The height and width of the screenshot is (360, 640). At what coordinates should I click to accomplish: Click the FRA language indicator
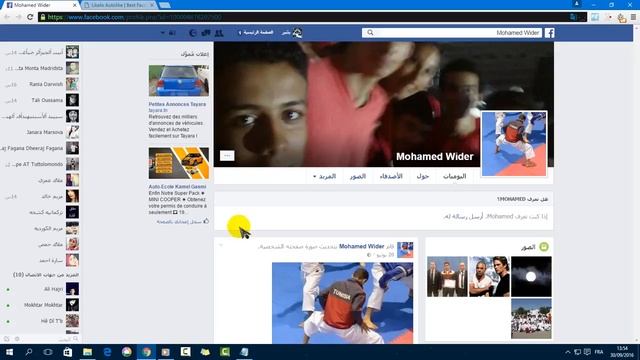[x=599, y=352]
